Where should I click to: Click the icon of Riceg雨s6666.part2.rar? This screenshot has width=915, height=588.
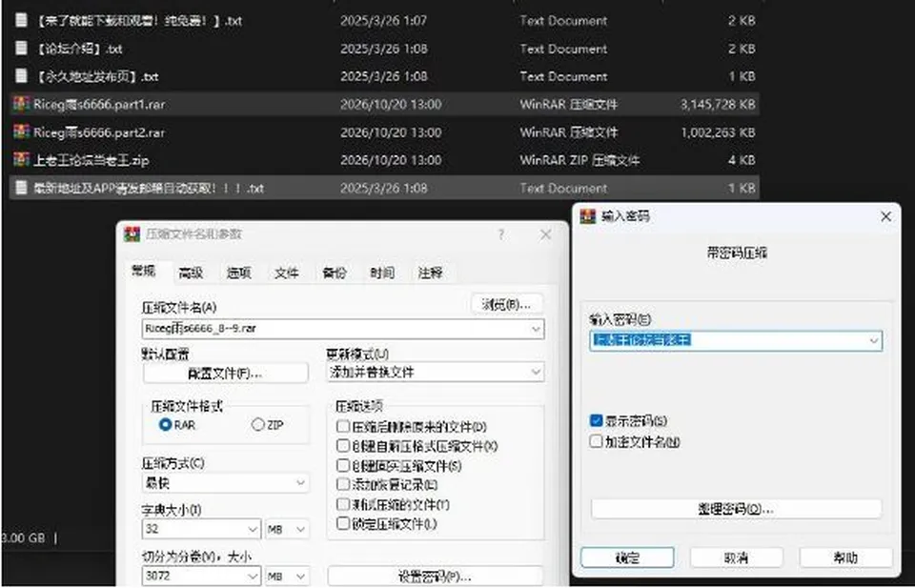coord(21,132)
